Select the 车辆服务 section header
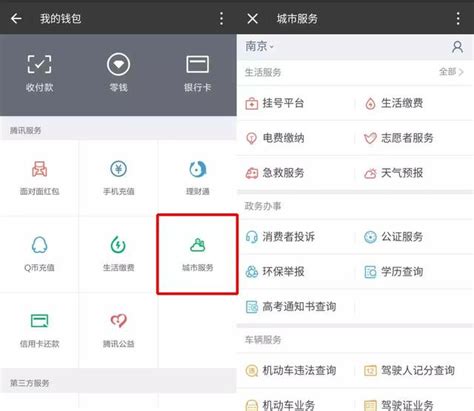This screenshot has height=411, width=474. pyautogui.click(x=263, y=340)
